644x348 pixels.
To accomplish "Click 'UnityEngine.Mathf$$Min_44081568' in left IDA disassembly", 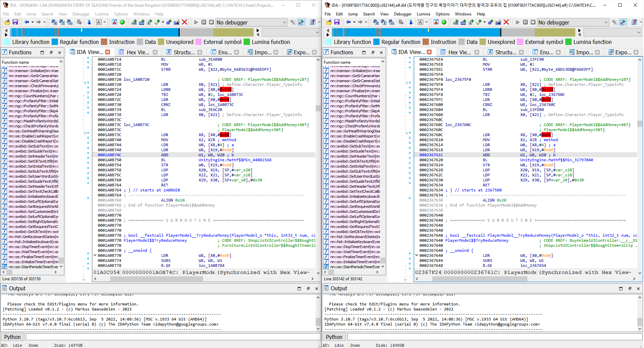I will click(235, 160).
